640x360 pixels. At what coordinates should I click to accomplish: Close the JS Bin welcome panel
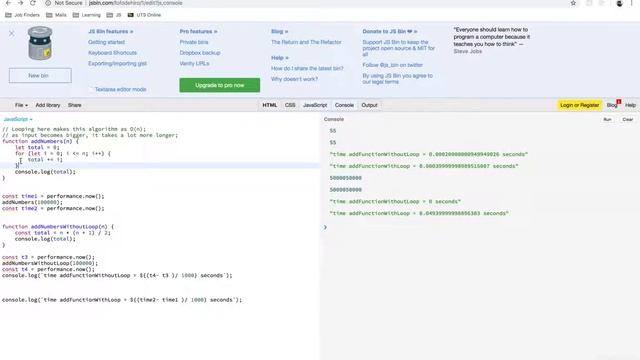coord(11,33)
